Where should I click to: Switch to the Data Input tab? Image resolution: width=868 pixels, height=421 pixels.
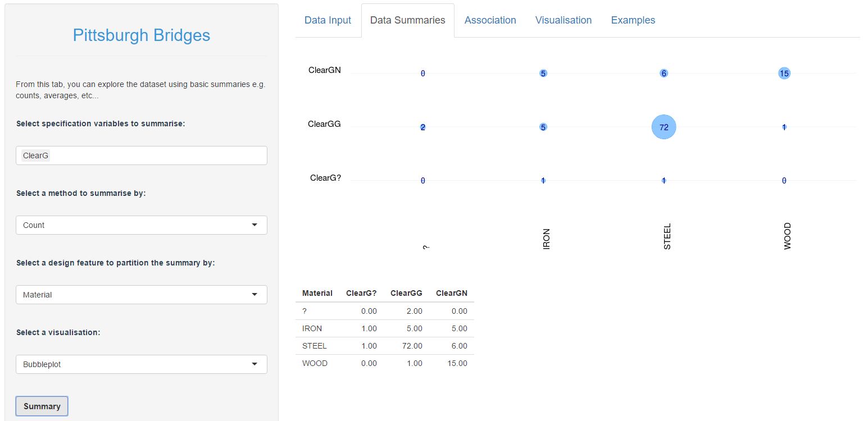pos(328,20)
